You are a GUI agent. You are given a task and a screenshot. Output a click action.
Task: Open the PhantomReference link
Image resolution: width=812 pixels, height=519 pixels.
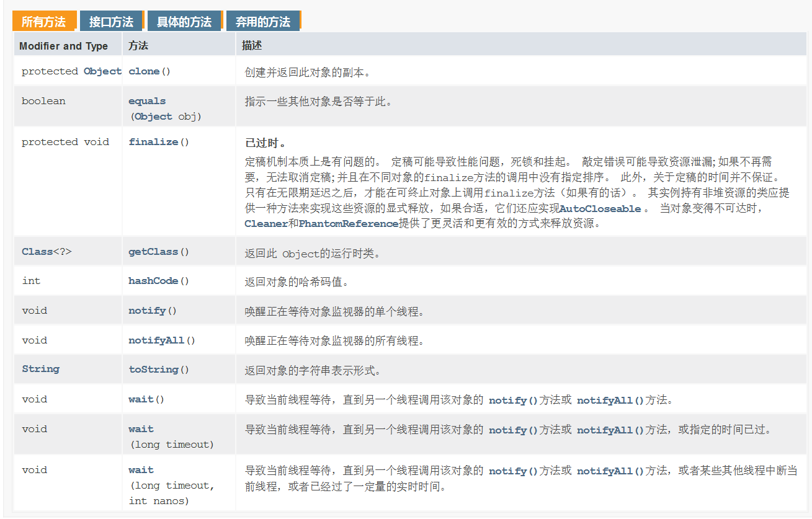click(x=349, y=224)
